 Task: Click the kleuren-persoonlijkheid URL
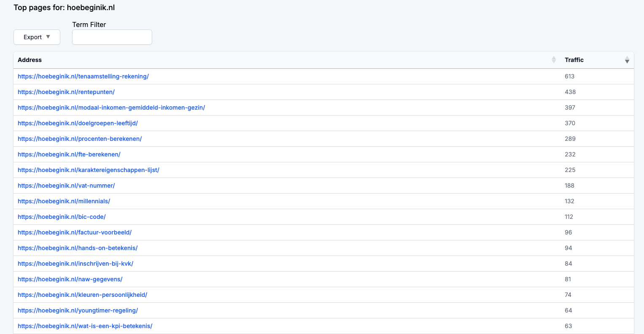click(x=82, y=295)
